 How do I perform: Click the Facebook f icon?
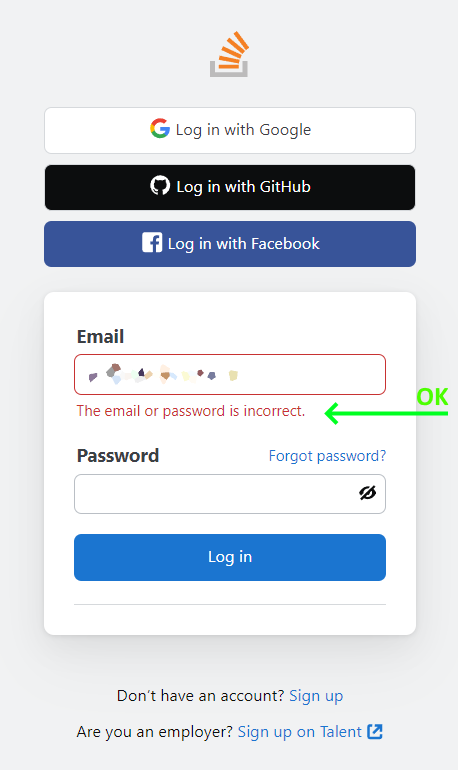click(152, 243)
